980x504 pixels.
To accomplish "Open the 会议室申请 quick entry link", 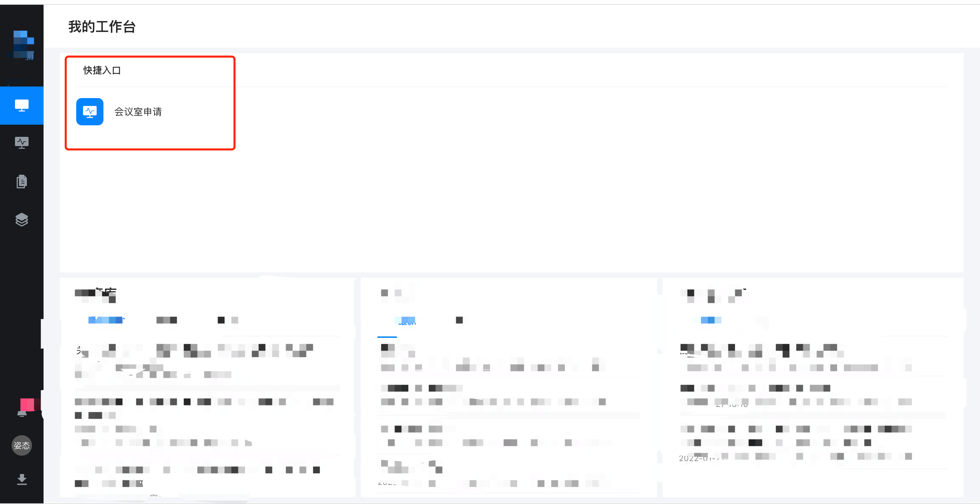I will point(138,112).
